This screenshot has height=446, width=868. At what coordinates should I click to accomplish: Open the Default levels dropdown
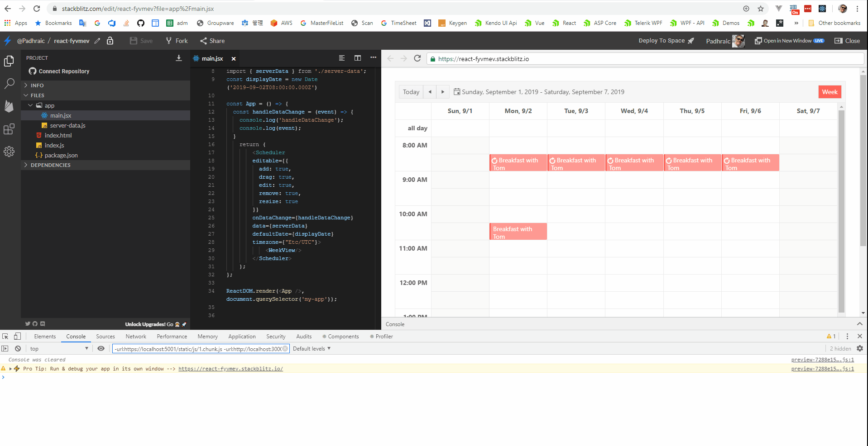click(x=312, y=348)
